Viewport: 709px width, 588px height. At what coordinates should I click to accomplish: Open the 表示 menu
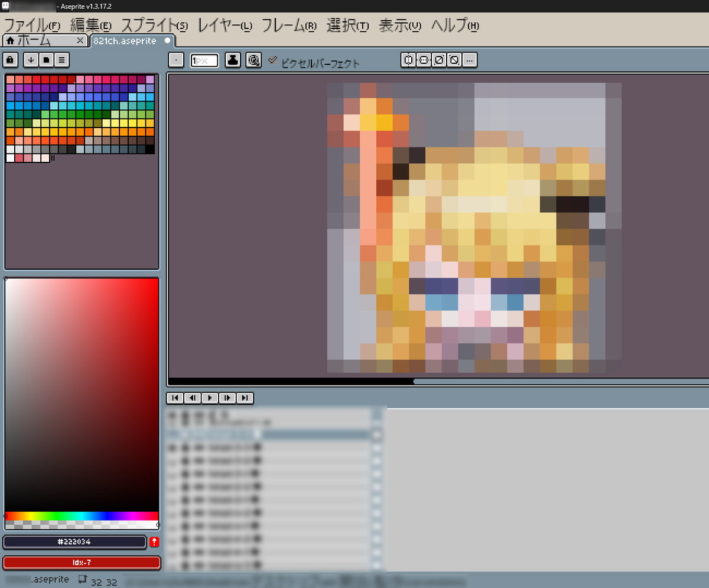pyautogui.click(x=400, y=25)
